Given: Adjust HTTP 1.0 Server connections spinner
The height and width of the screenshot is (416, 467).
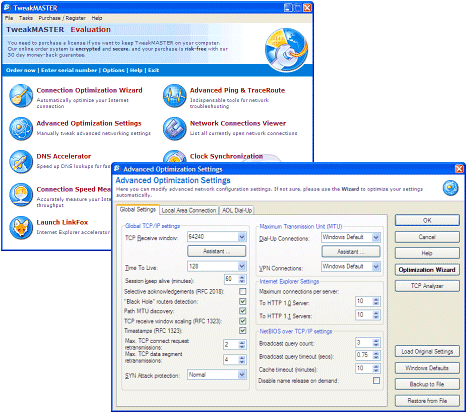Looking at the screenshot, I should (x=376, y=302).
